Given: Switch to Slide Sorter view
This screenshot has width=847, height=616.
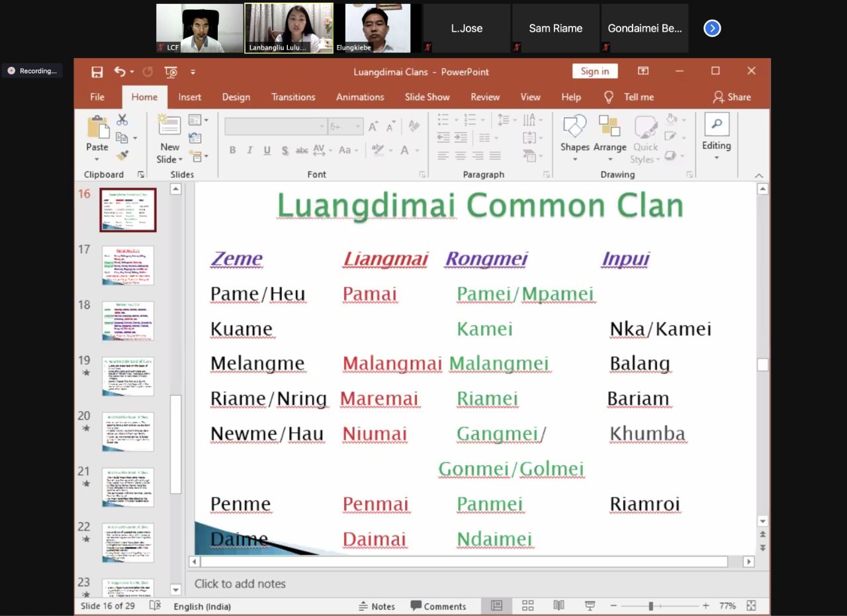Looking at the screenshot, I should pyautogui.click(x=527, y=605).
